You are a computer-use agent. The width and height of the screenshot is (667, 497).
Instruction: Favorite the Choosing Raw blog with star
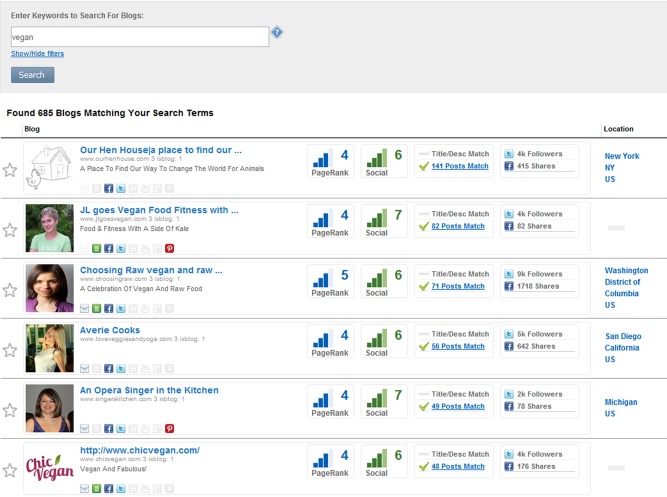point(10,290)
